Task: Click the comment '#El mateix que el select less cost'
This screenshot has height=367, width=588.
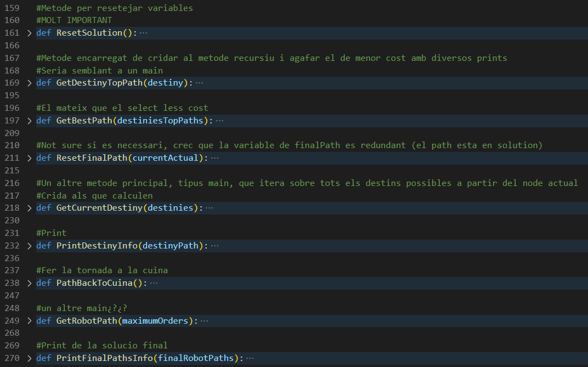Action: click(x=122, y=108)
